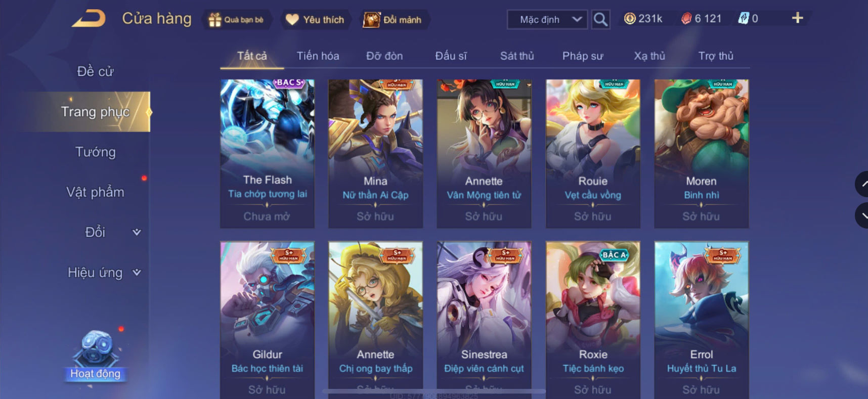Tap the back arrow logo icon

(89, 19)
